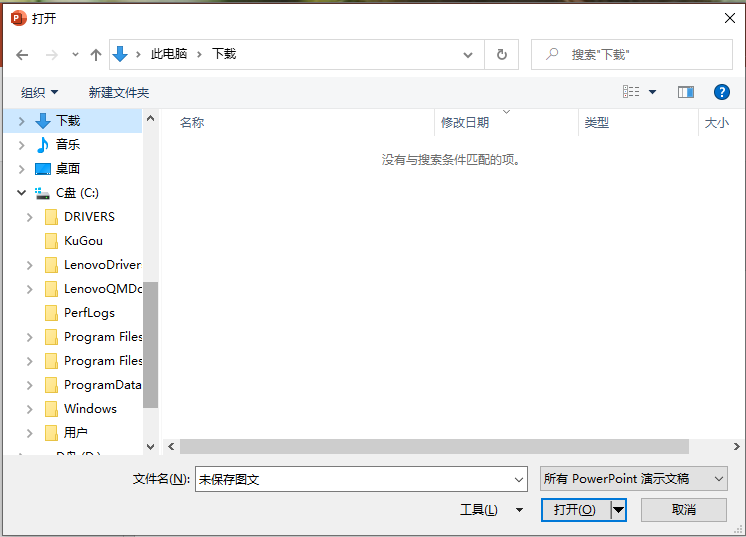Image resolution: width=746 pixels, height=537 pixels.
Task: Open the view options dropdown arrow
Action: tap(652, 92)
